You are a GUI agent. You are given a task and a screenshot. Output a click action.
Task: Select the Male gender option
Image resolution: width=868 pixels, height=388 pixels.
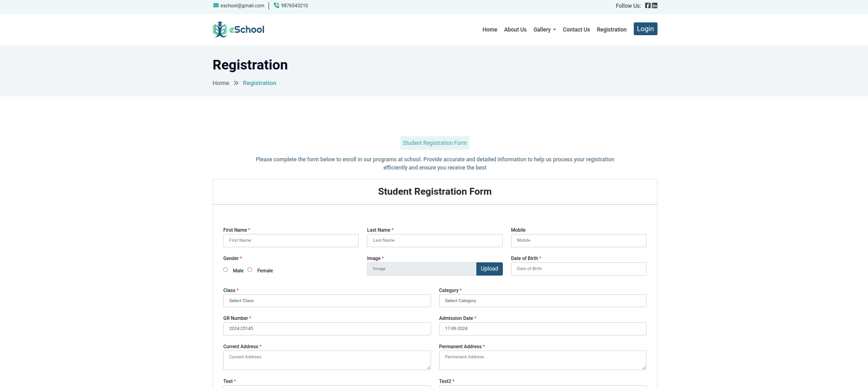[x=226, y=270]
